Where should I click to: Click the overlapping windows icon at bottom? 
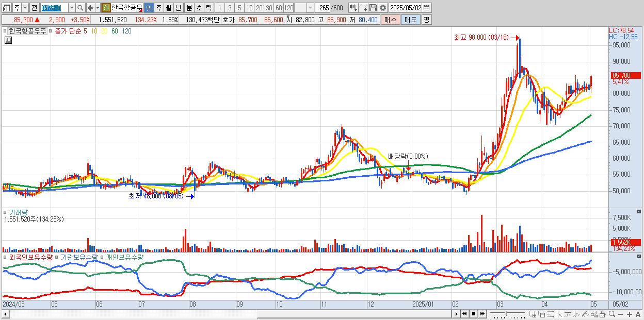[x=542, y=314]
